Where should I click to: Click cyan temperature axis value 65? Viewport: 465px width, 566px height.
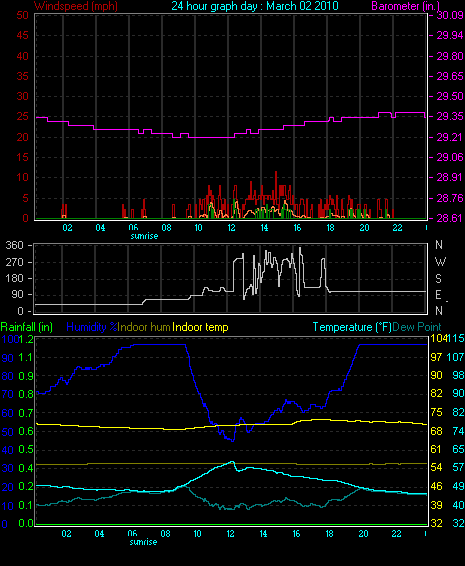459,449
